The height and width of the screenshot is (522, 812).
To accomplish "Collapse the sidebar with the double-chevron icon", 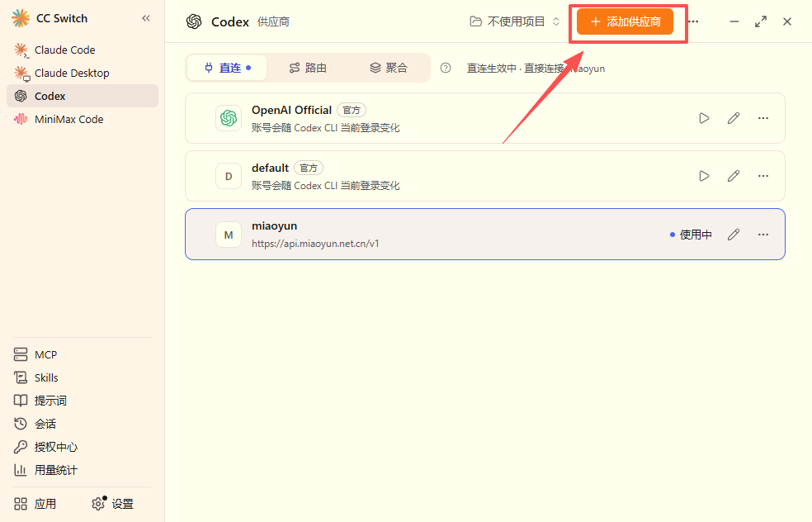I will (146, 18).
